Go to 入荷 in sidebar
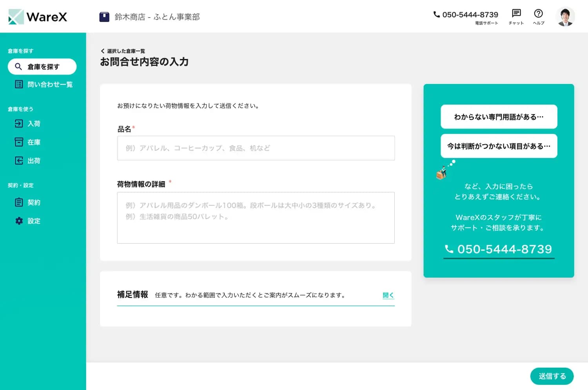Screen dimensions: 588x390 (x=27, y=123)
